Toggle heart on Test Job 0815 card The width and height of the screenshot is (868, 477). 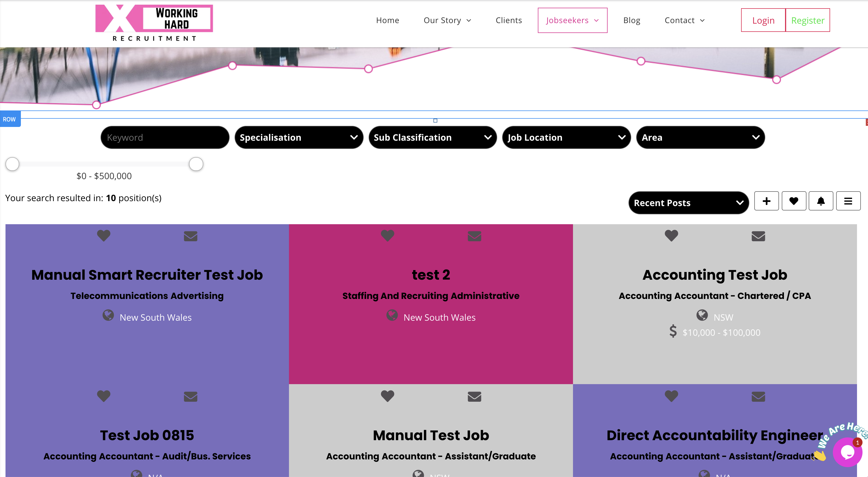pos(104,396)
